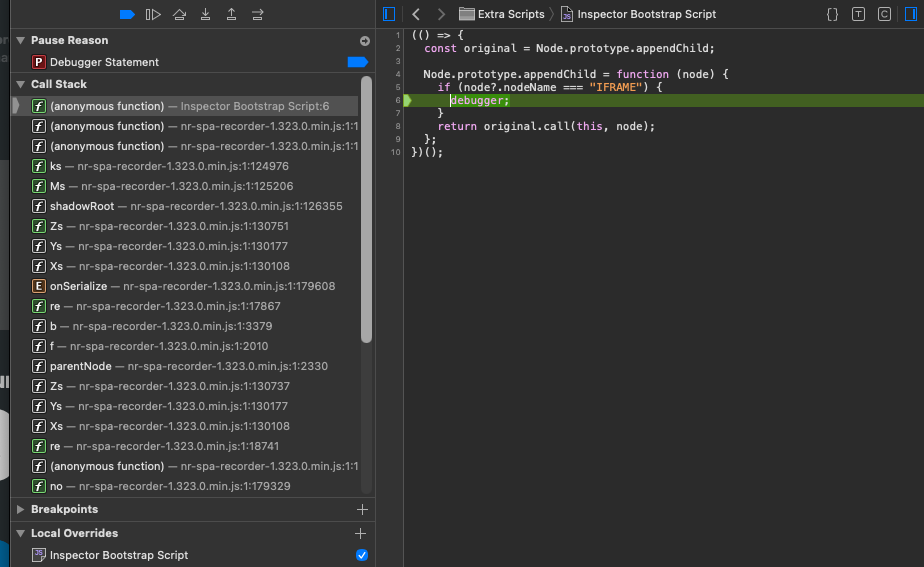The width and height of the screenshot is (924, 567).
Task: Click the function icon beside shadowRoot
Action: pyautogui.click(x=38, y=206)
